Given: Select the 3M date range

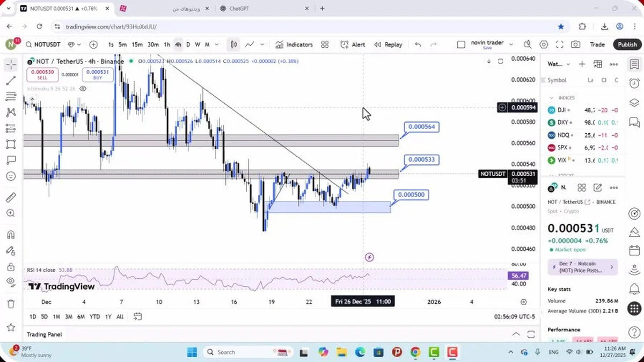Looking at the screenshot, I should point(69,317).
